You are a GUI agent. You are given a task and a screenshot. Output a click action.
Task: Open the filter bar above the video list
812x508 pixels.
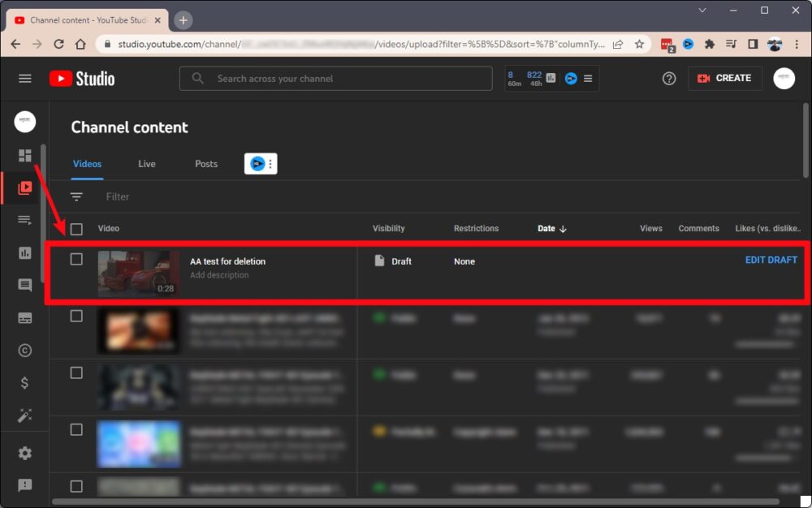pos(117,196)
